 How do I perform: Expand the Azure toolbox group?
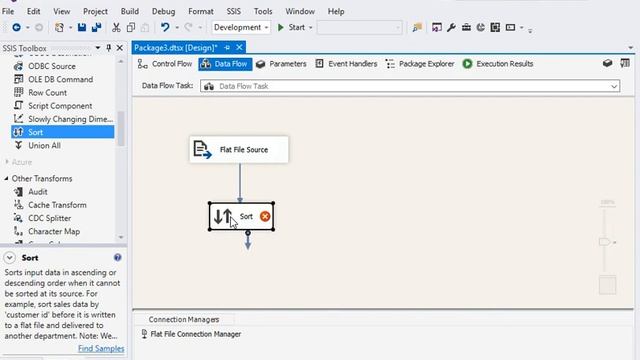(7, 162)
